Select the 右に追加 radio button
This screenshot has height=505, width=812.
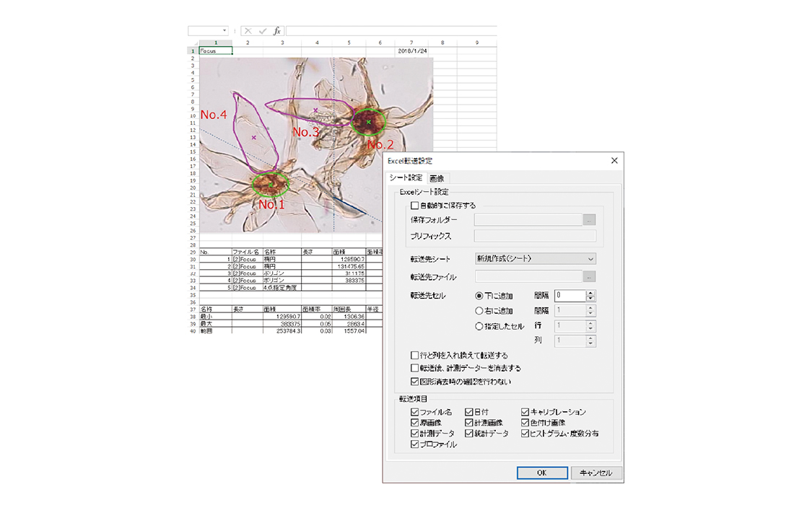479,311
